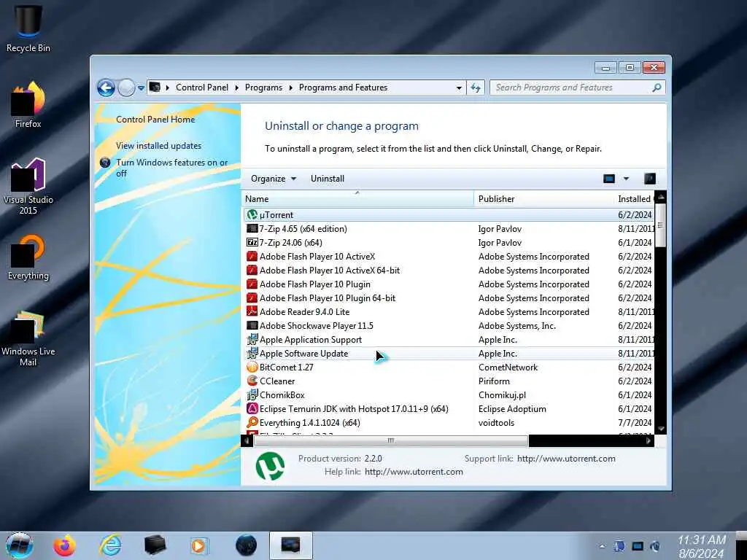Click the voidtools publisher cell
Image resolution: width=747 pixels, height=560 pixels.
(496, 422)
